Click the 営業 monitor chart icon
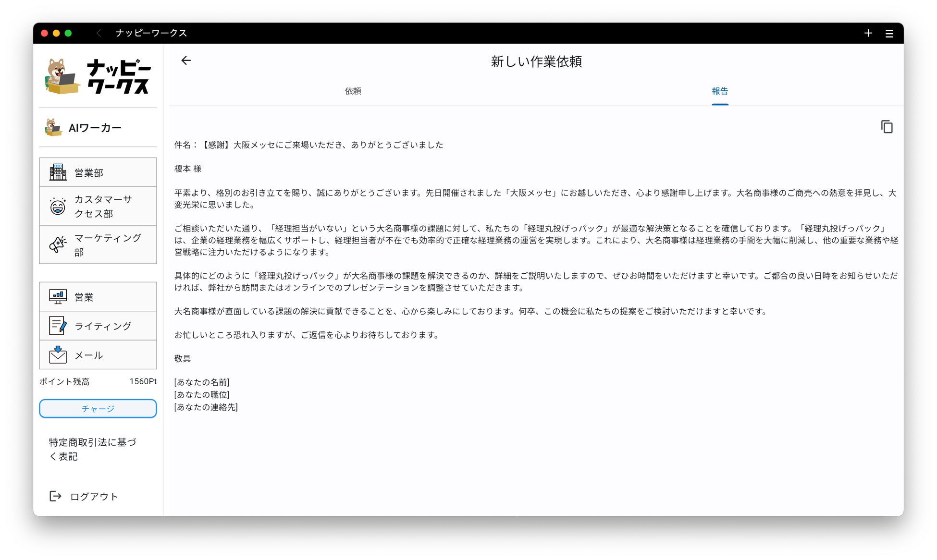Viewport: 937px width, 560px height. point(58,297)
